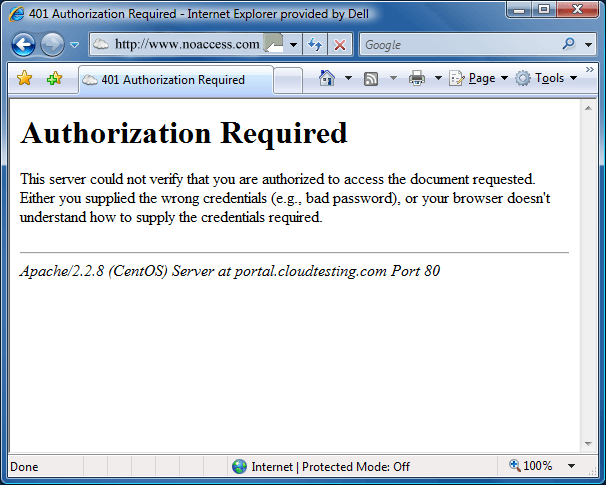Viewport: 606px width, 485px height.
Task: Click the Google search box
Action: pyautogui.click(x=460, y=45)
